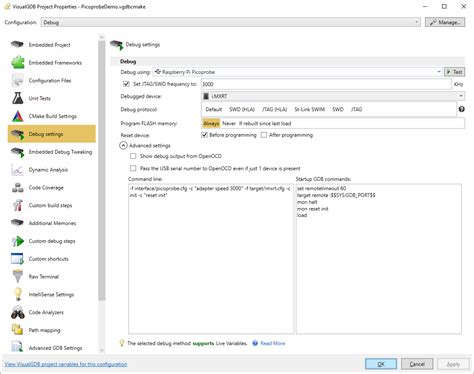Screen dimensions: 474x374
Task: Select If rebuilt since last load option
Action: [265, 123]
